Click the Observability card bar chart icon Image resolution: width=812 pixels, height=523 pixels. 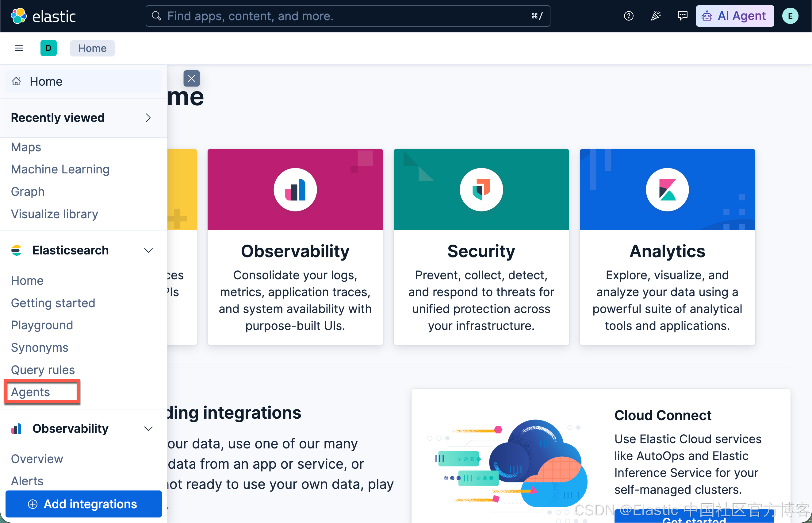pyautogui.click(x=295, y=189)
